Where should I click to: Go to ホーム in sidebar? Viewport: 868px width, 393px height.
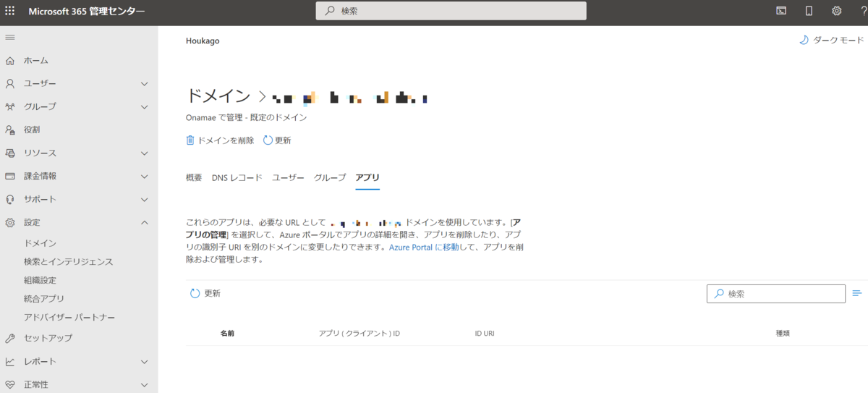36,61
